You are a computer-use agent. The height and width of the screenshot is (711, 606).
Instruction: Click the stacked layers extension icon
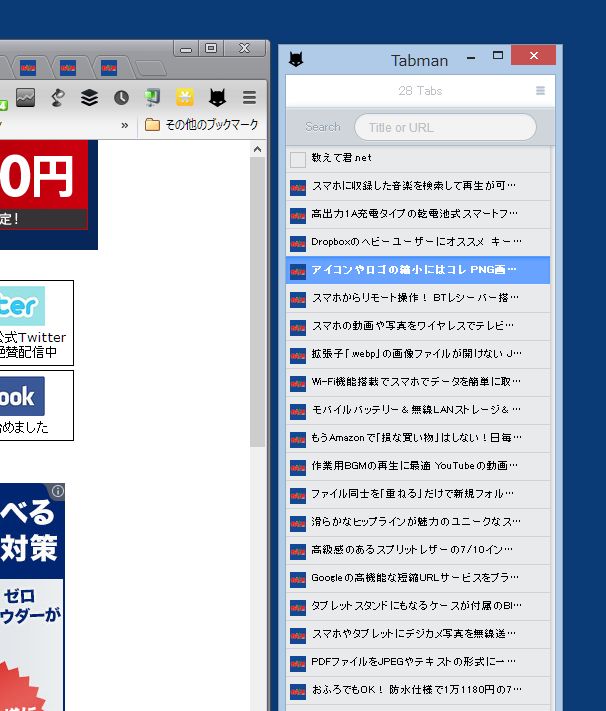[x=89, y=97]
